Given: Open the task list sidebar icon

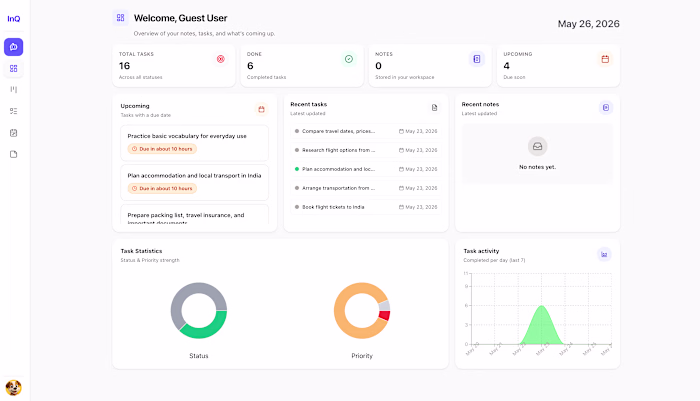Looking at the screenshot, I should click(x=13, y=111).
